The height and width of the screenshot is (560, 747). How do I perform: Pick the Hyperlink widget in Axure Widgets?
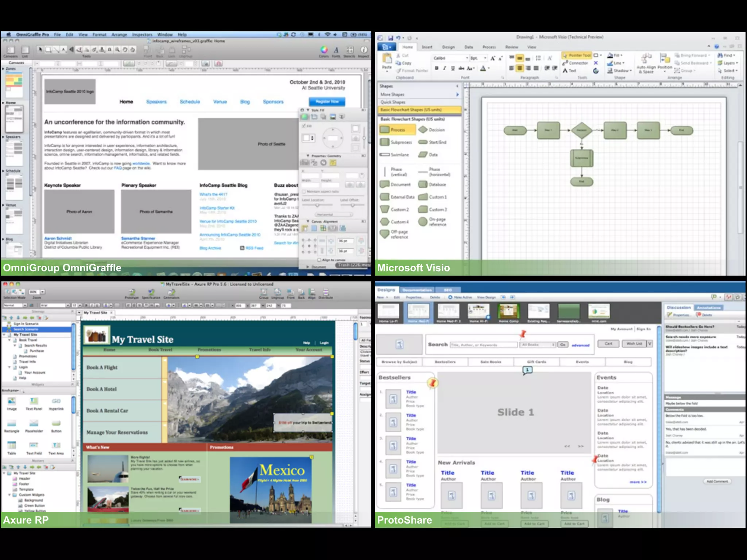tap(56, 404)
